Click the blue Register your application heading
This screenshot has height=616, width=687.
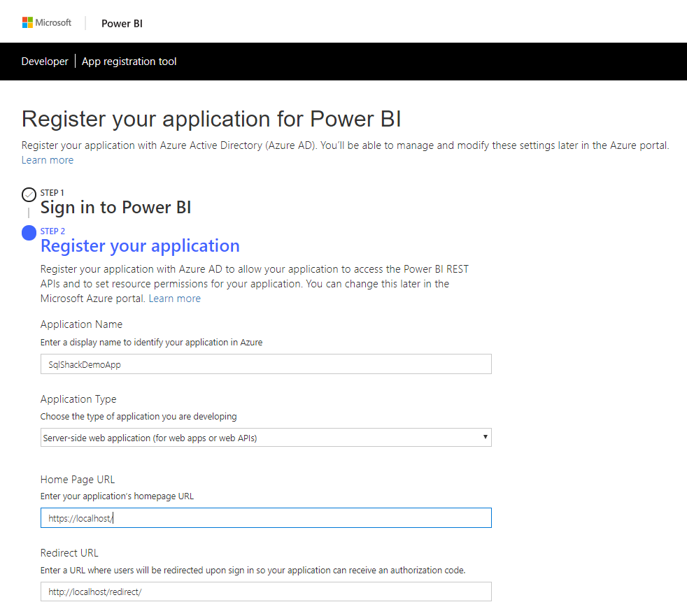coord(140,245)
